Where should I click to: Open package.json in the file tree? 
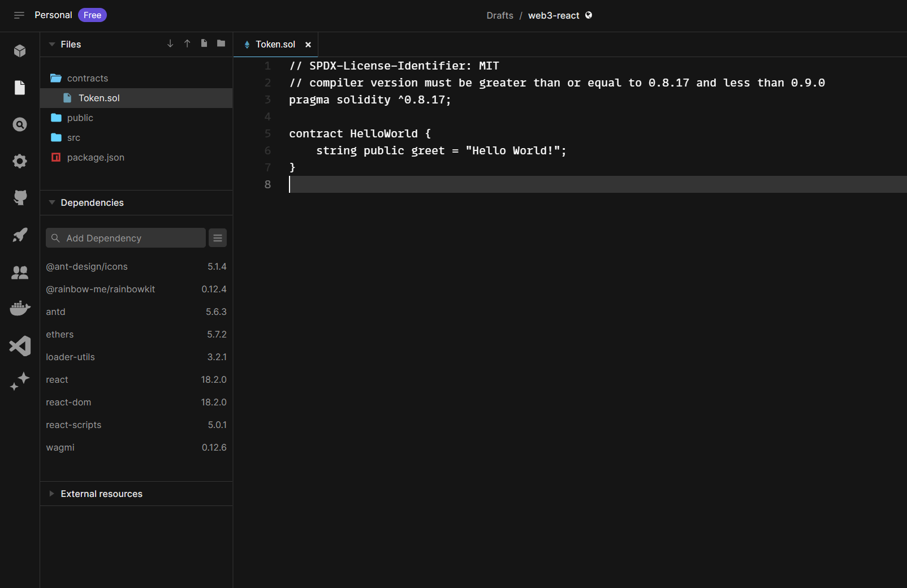coord(136,157)
